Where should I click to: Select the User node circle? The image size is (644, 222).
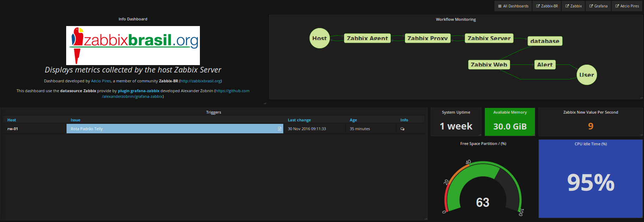click(x=587, y=75)
